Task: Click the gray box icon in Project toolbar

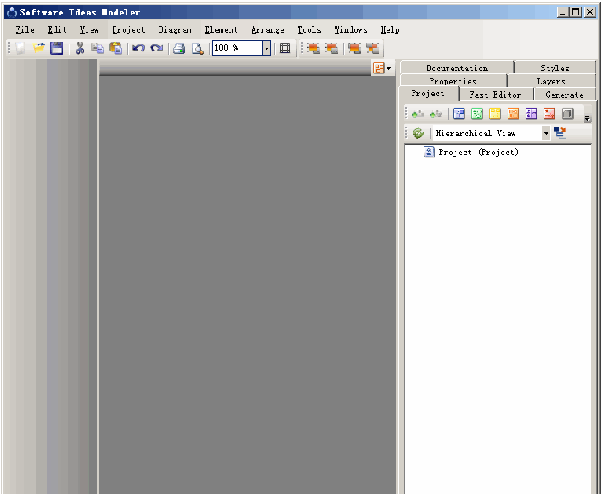Action: [x=567, y=114]
